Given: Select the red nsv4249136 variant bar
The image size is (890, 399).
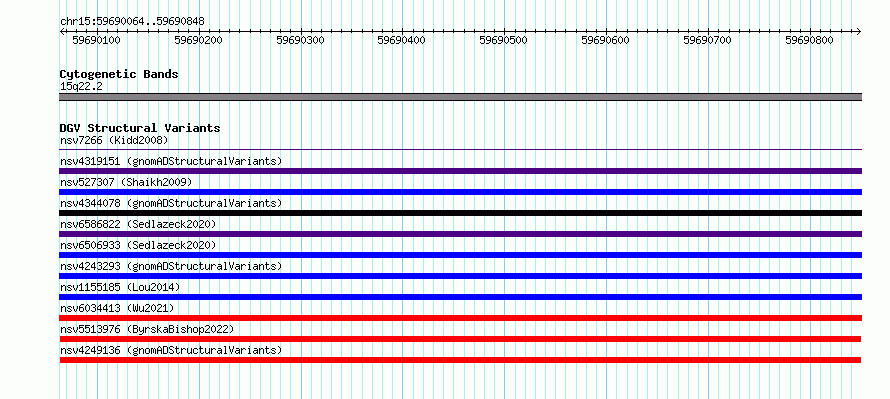Looking at the screenshot, I should click(460, 360).
